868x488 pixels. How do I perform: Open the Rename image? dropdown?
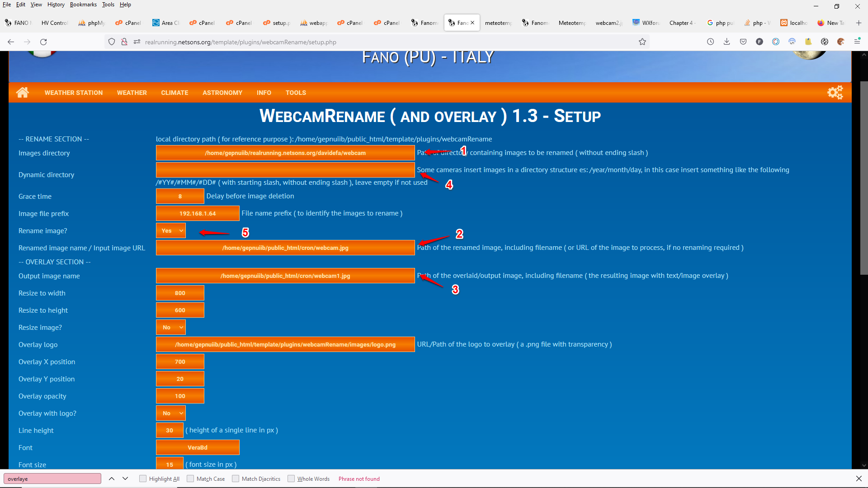click(170, 230)
